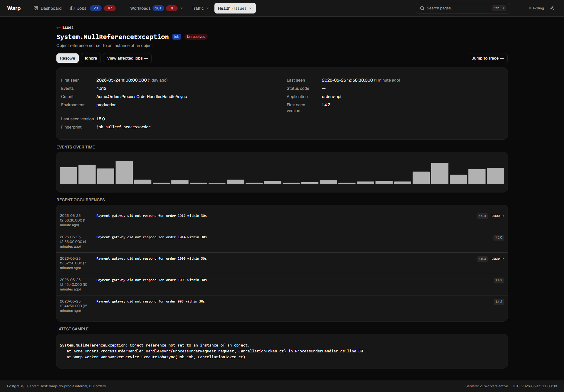Click the Ignore button
Screen dimensions: 564x392
click(x=91, y=58)
